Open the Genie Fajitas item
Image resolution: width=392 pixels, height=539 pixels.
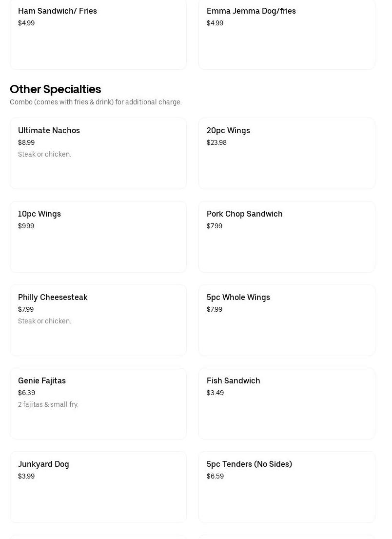click(98, 403)
